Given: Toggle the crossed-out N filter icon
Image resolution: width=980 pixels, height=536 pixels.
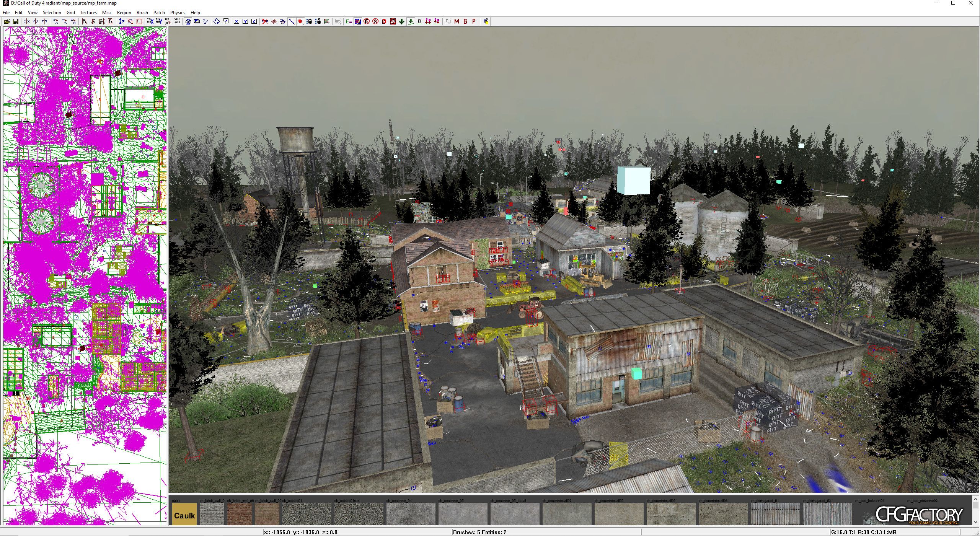Looking at the screenshot, I should [x=393, y=21].
